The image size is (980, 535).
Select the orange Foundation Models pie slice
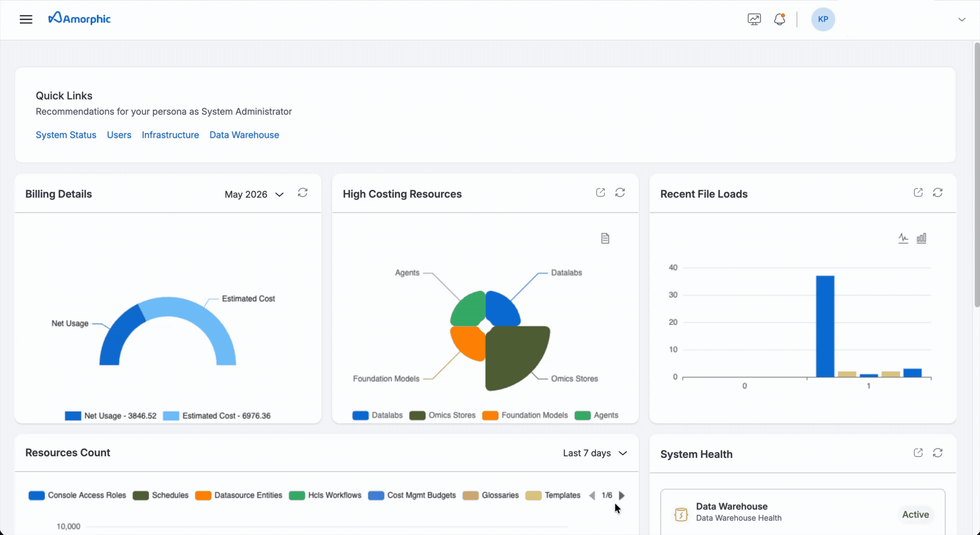point(470,342)
